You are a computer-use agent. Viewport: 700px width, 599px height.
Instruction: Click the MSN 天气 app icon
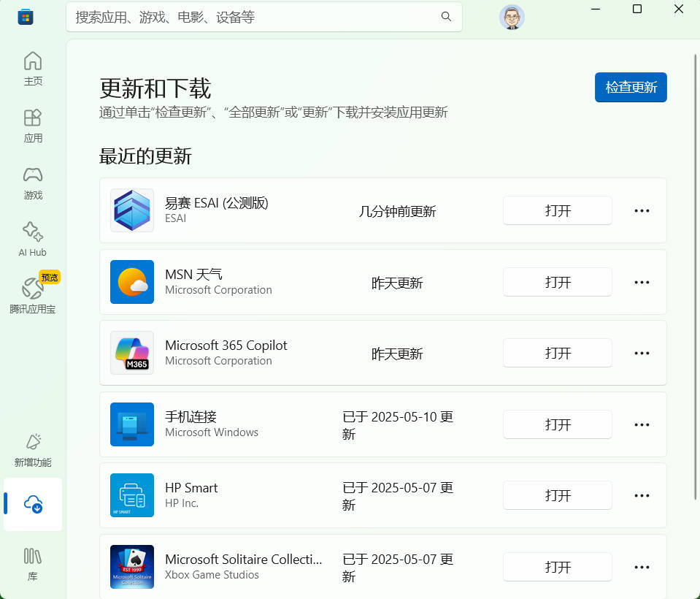132,282
